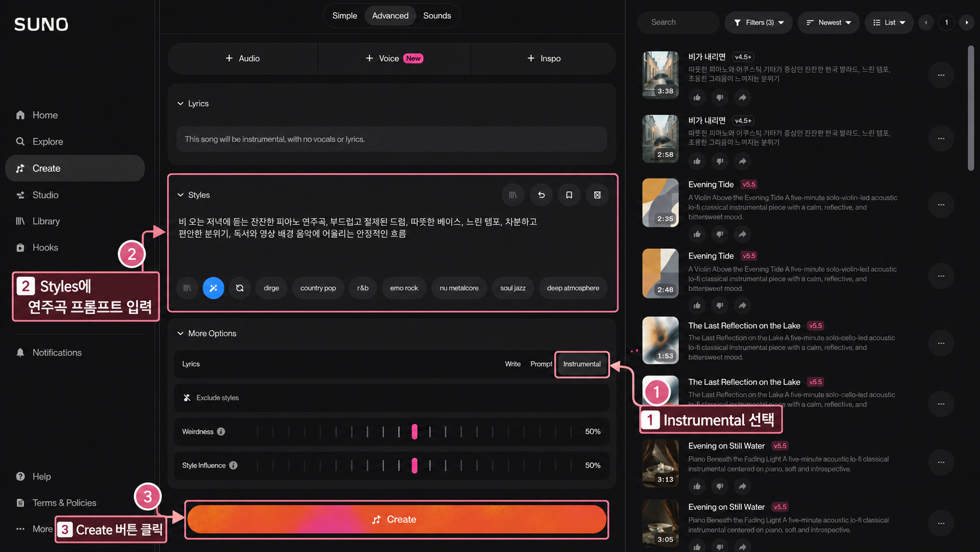Share the 3:13 Evening on Still Water song

[x=742, y=486]
